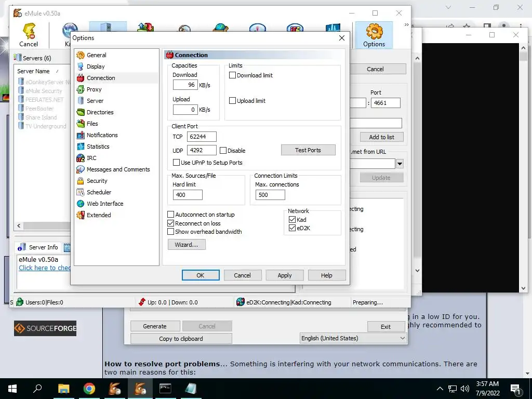Click the Cancel connection toolbar icon

29,35
